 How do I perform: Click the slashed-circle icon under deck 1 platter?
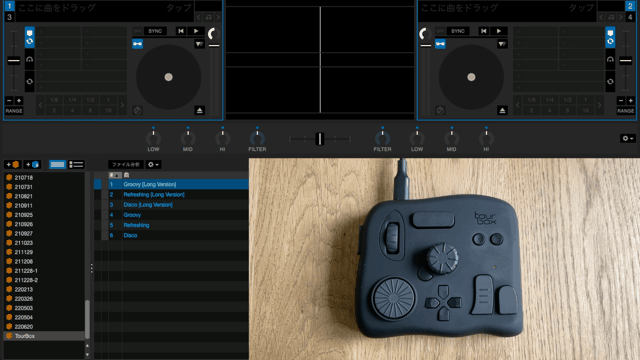coord(138,110)
